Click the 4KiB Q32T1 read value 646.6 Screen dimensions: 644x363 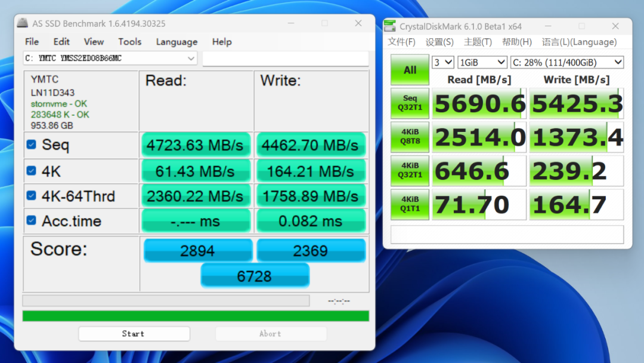pos(479,171)
